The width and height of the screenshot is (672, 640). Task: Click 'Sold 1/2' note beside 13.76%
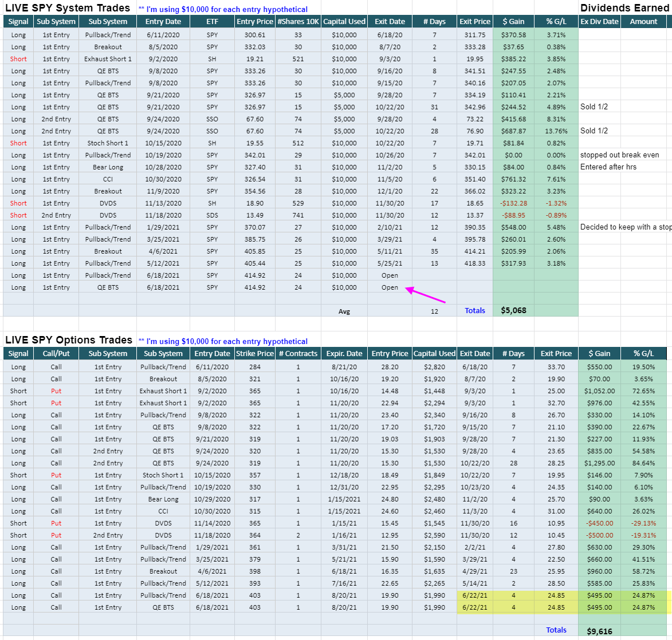(x=594, y=131)
